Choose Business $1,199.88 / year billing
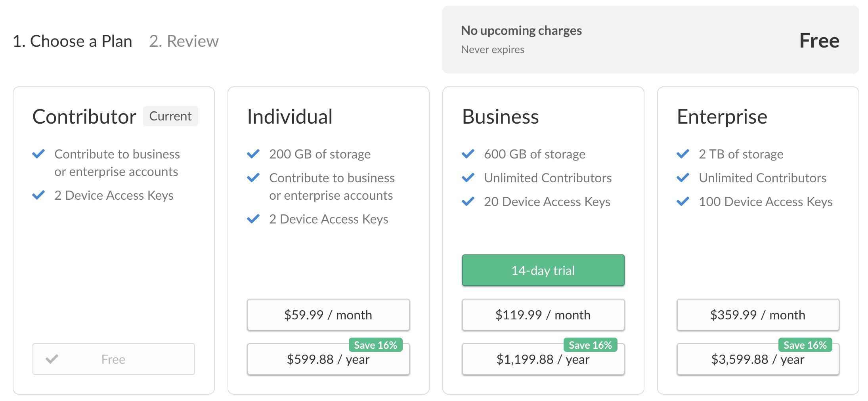 [x=543, y=360]
